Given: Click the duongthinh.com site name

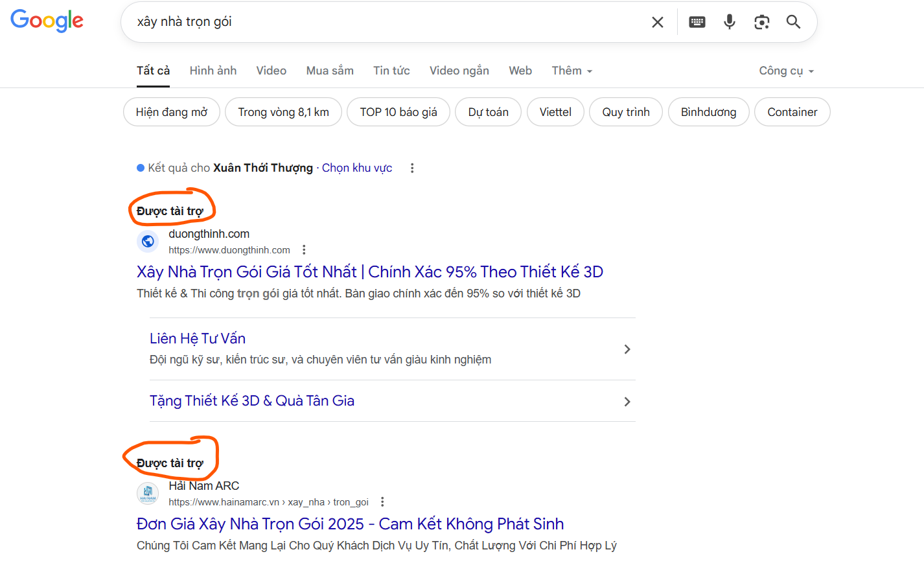Looking at the screenshot, I should click(x=209, y=234).
